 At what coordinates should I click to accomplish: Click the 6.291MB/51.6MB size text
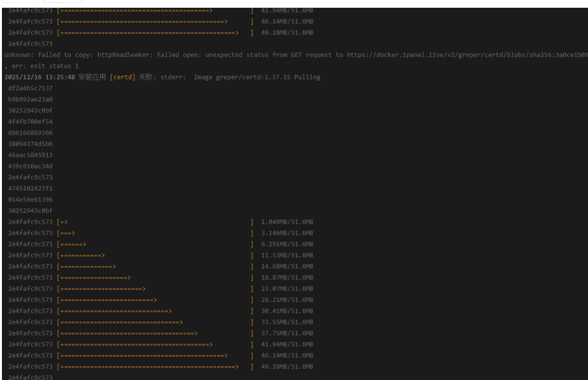[287, 244]
